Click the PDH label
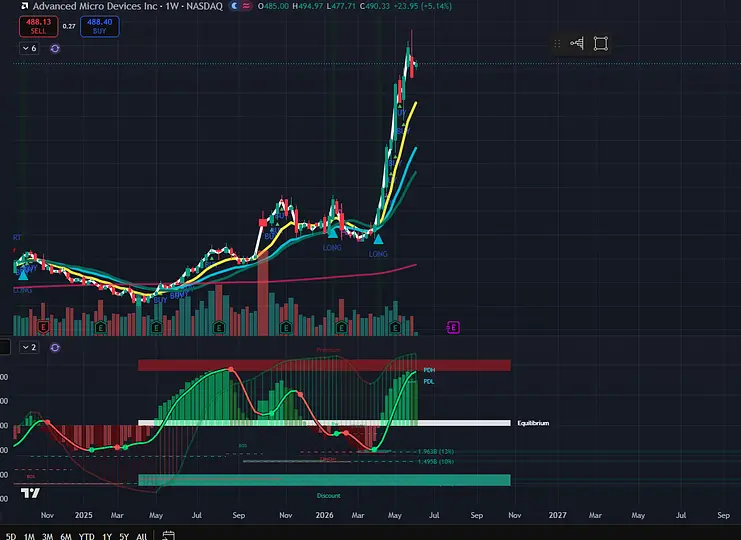 pyautogui.click(x=429, y=370)
